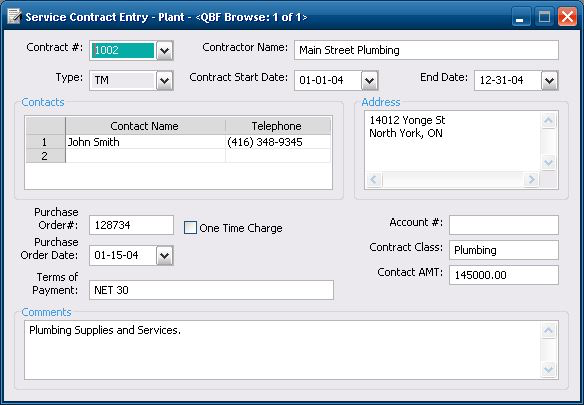Click the Contractor Name field

(x=426, y=50)
